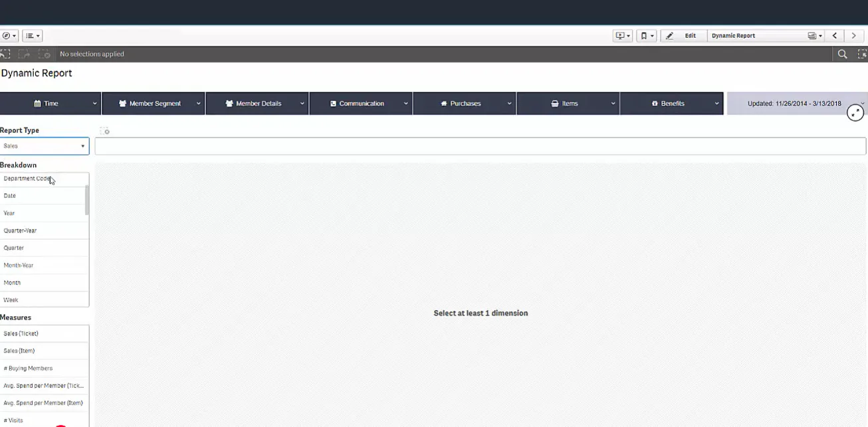Screen dimensions: 868x427
Task: Select Week in Breakdown list
Action: coord(43,299)
